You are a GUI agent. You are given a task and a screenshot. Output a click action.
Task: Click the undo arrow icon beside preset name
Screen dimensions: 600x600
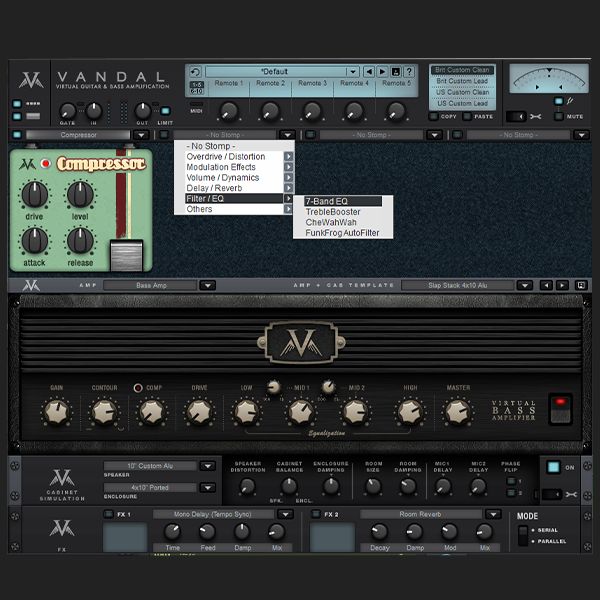pos(195,72)
